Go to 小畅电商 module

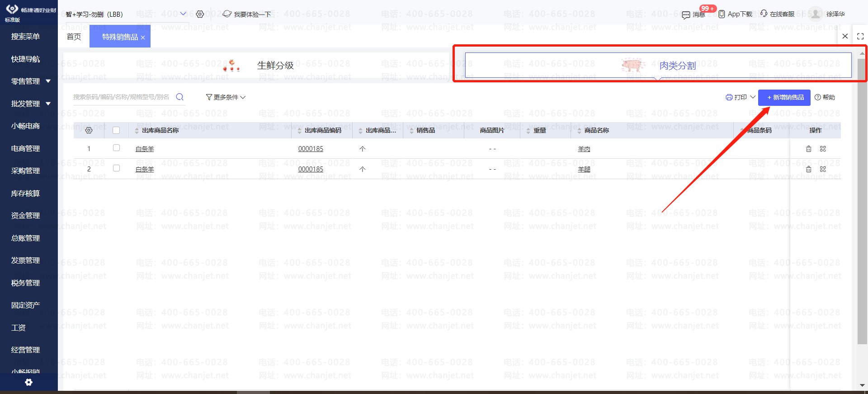[26, 126]
